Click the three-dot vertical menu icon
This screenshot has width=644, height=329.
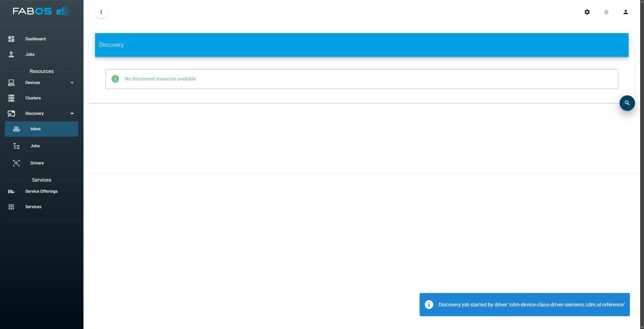click(101, 12)
